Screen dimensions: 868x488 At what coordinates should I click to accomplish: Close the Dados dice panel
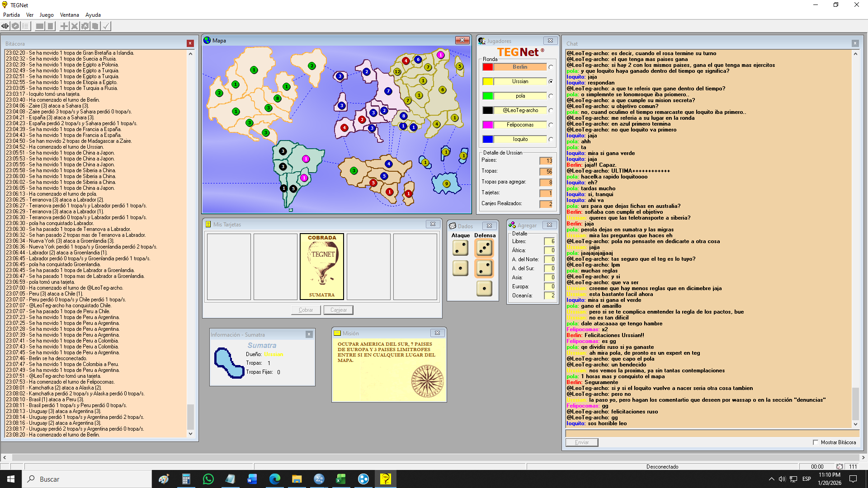[x=489, y=225]
